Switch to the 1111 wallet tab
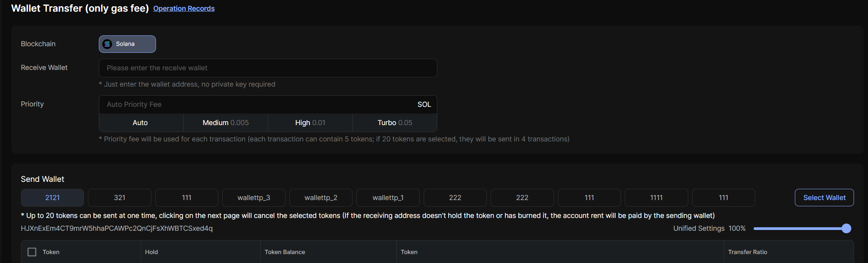This screenshot has height=263, width=868. click(x=656, y=198)
